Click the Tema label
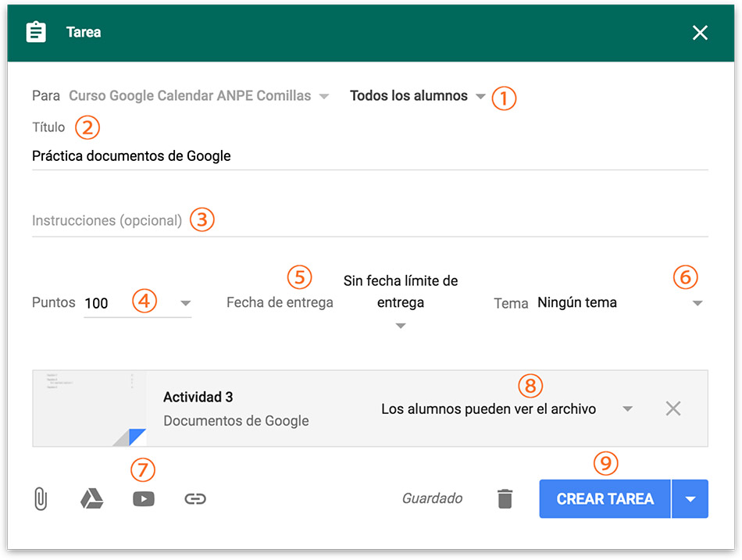 [511, 304]
